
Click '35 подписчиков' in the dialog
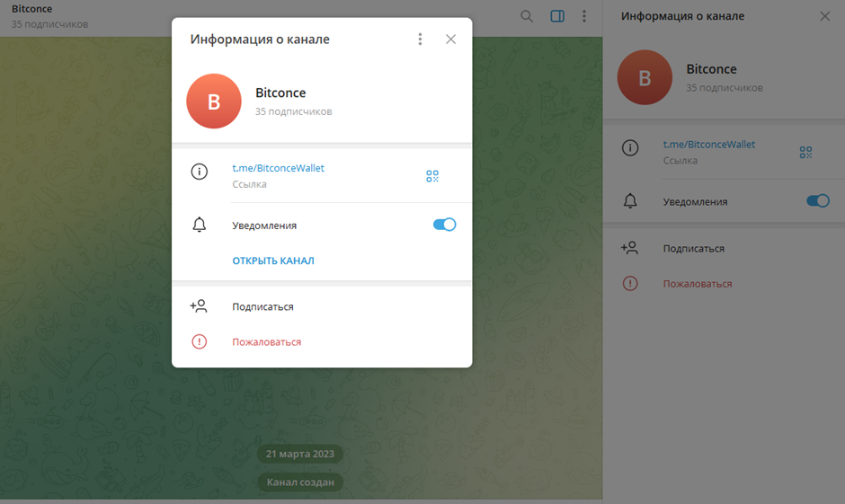(x=294, y=111)
